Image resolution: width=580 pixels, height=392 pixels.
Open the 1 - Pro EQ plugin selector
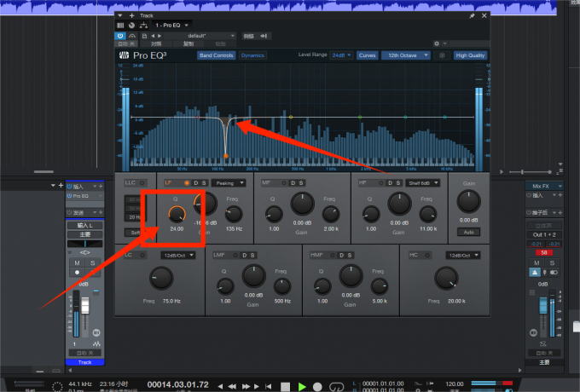point(172,25)
